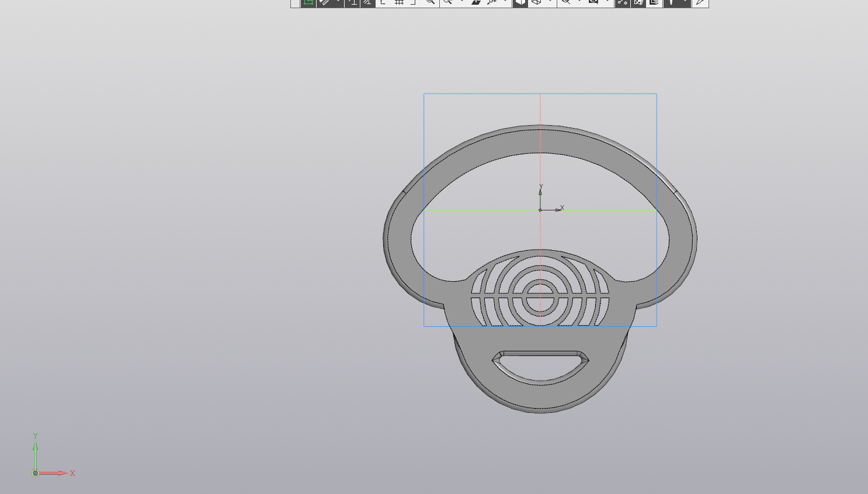The image size is (868, 494).
Task: Click the green sketch mode toolbar icon
Action: [308, 2]
